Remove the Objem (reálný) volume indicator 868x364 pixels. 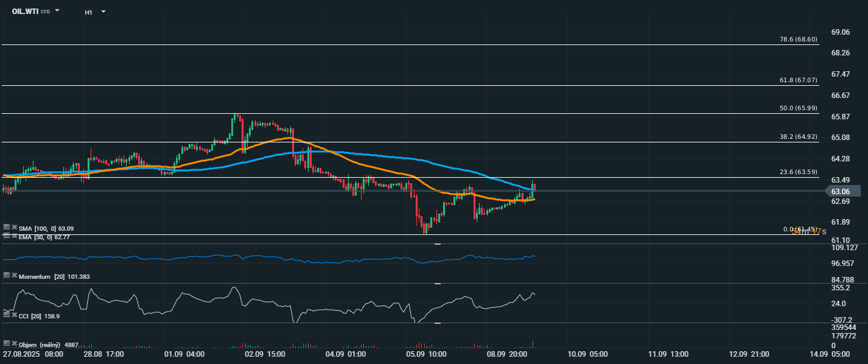click(x=14, y=343)
